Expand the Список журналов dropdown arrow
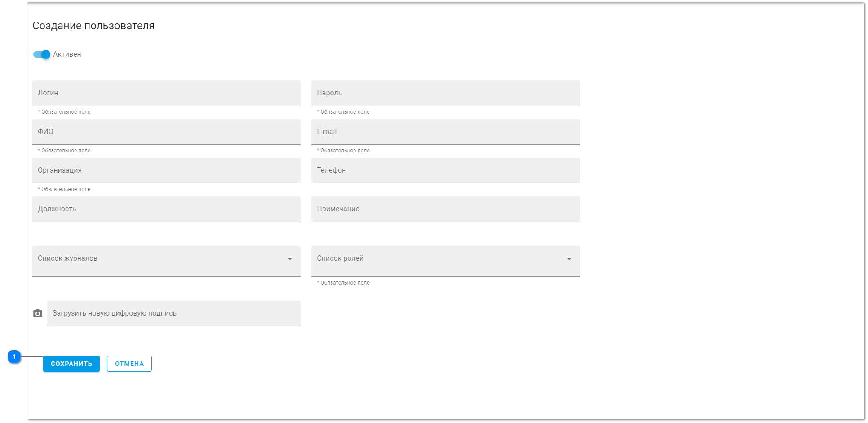 pyautogui.click(x=290, y=259)
